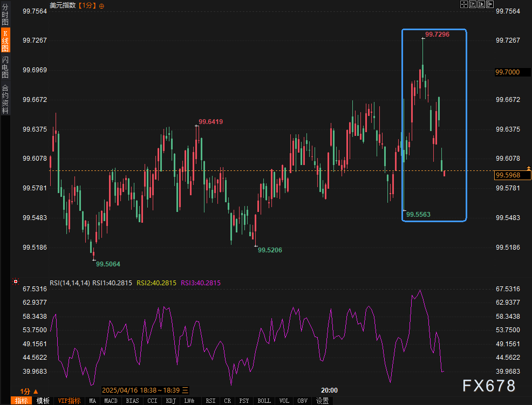Switch to the 分时图 side tab
Screen dimensions: 532x405
(x=5, y=14)
